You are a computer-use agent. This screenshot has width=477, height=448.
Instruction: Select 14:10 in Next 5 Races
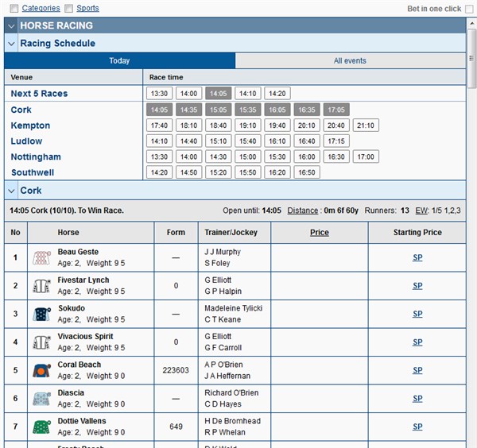point(248,93)
